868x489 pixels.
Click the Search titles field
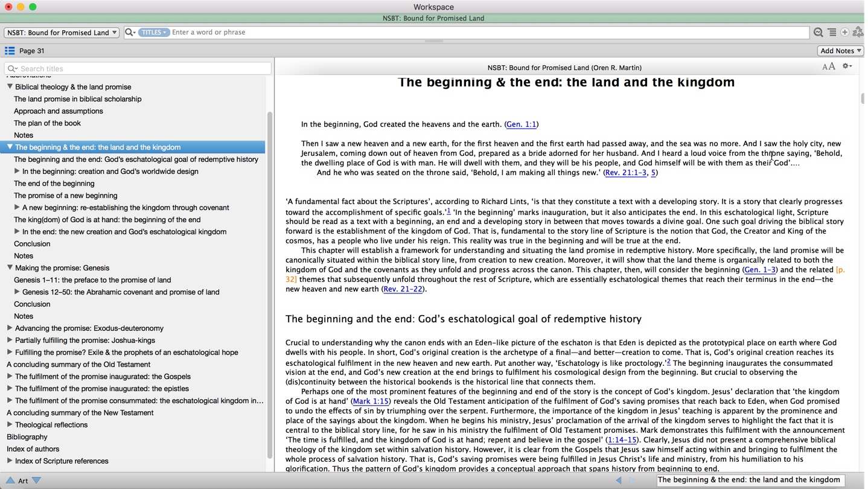(x=138, y=69)
